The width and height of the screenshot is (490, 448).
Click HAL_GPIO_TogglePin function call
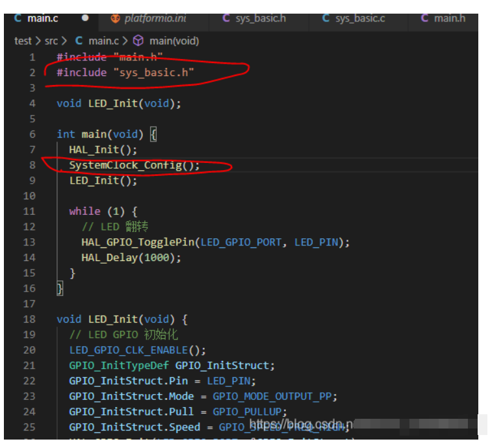[x=138, y=242]
